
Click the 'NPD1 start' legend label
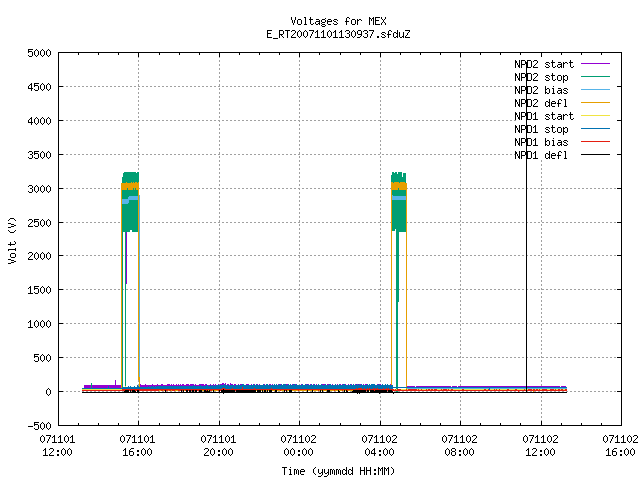[544, 116]
